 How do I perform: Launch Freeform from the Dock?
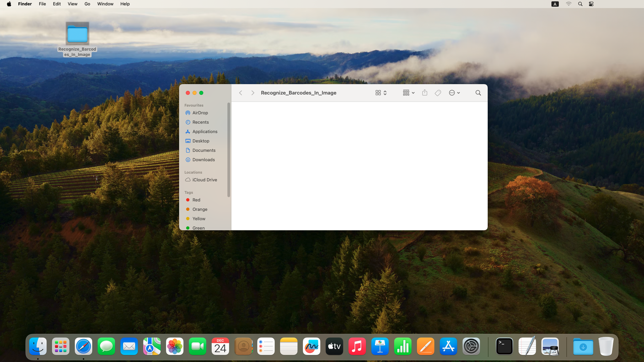(311, 347)
